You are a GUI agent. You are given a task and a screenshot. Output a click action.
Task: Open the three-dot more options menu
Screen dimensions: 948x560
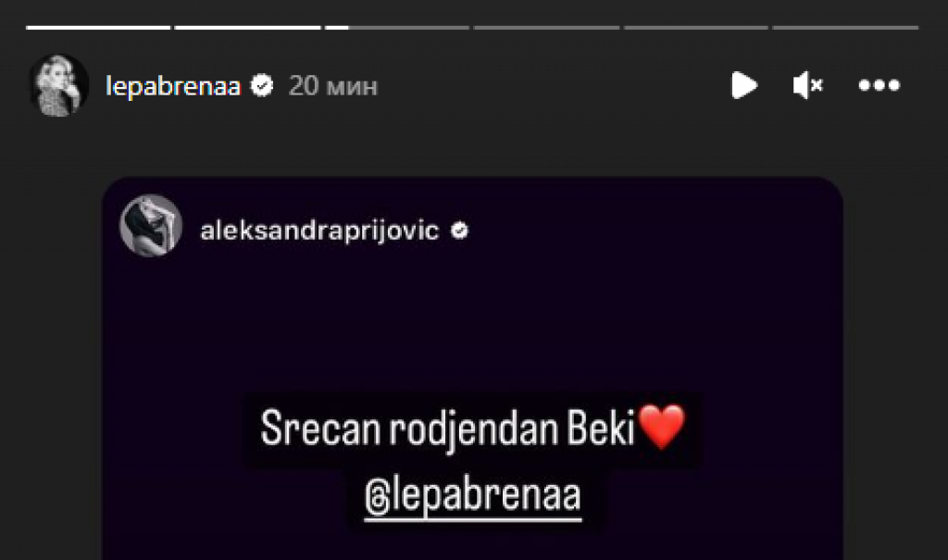click(879, 85)
